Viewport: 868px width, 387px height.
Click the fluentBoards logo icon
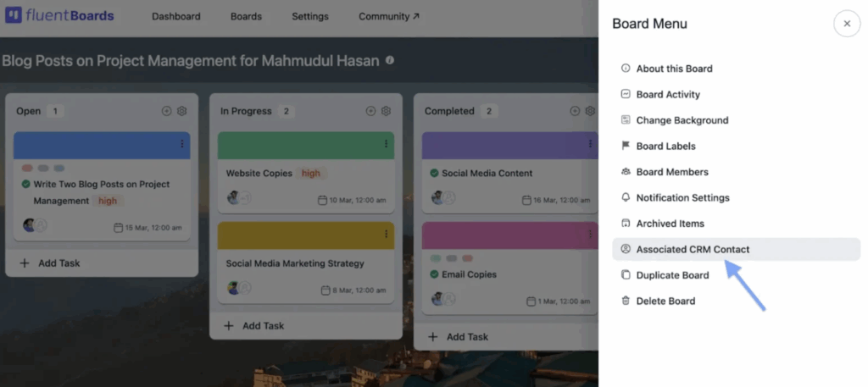click(x=14, y=16)
